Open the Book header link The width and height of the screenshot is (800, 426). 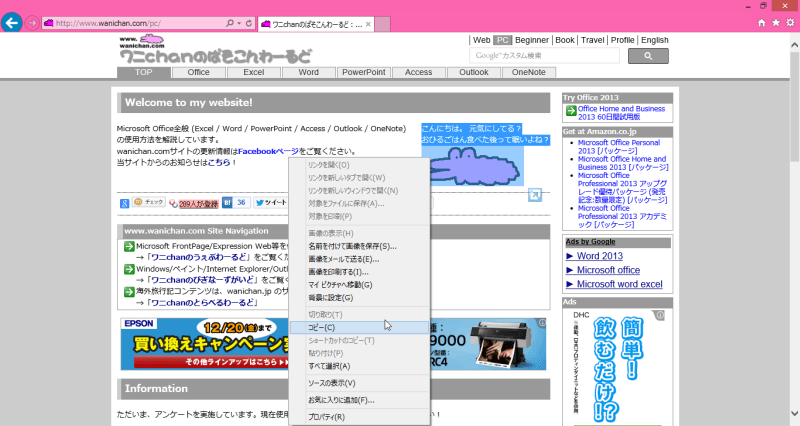coord(565,40)
